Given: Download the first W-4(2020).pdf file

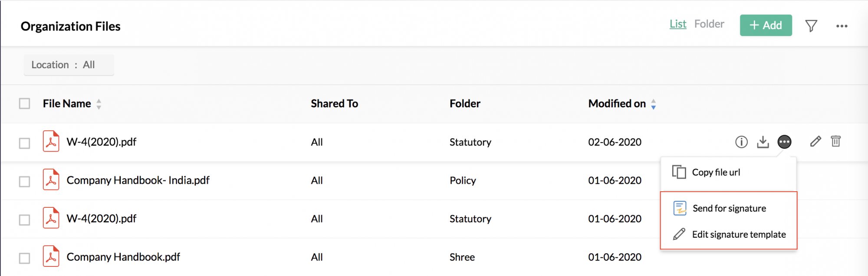Looking at the screenshot, I should 763,142.
